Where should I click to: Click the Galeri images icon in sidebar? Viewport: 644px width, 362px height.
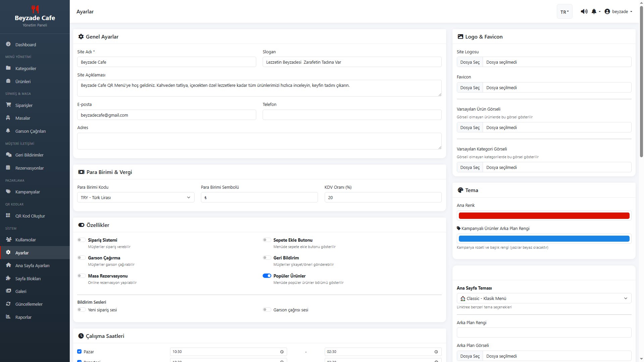pos(8,291)
